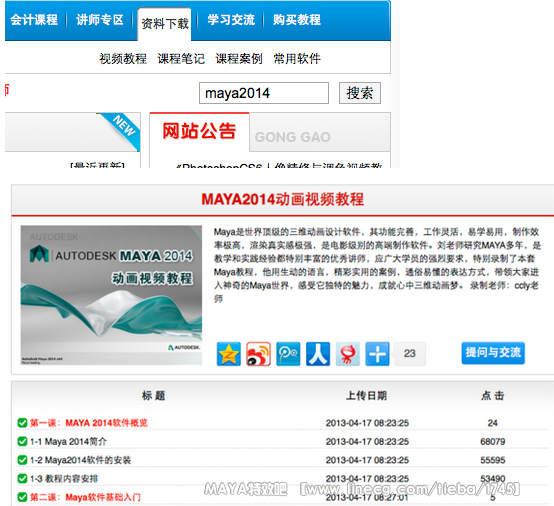Open lesson 1-3 教程内容安排
This screenshot has height=506, width=554.
click(x=64, y=479)
